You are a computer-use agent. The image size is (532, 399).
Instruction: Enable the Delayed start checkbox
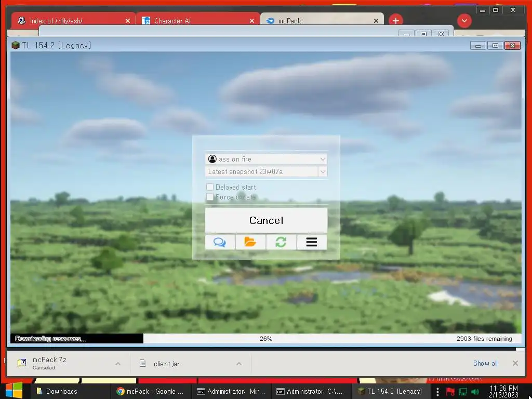click(x=210, y=187)
